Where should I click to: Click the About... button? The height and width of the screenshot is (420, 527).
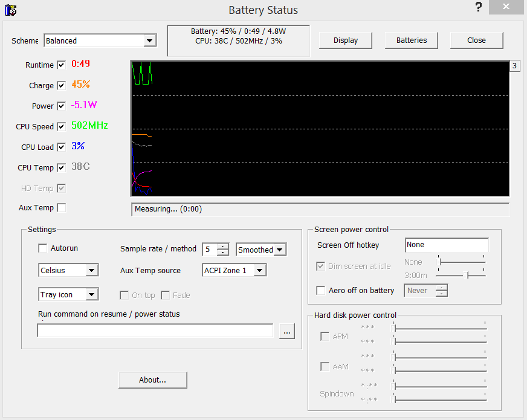click(x=153, y=380)
